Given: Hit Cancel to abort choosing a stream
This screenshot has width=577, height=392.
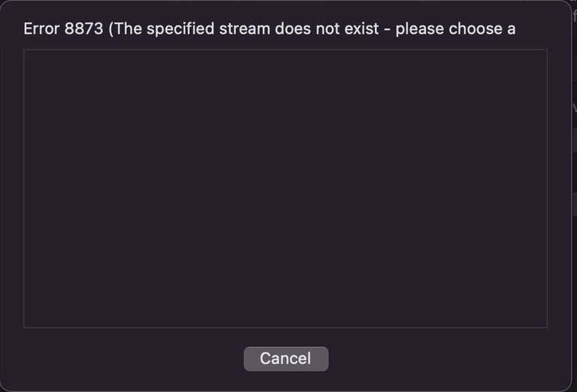Looking at the screenshot, I should 285,359.
